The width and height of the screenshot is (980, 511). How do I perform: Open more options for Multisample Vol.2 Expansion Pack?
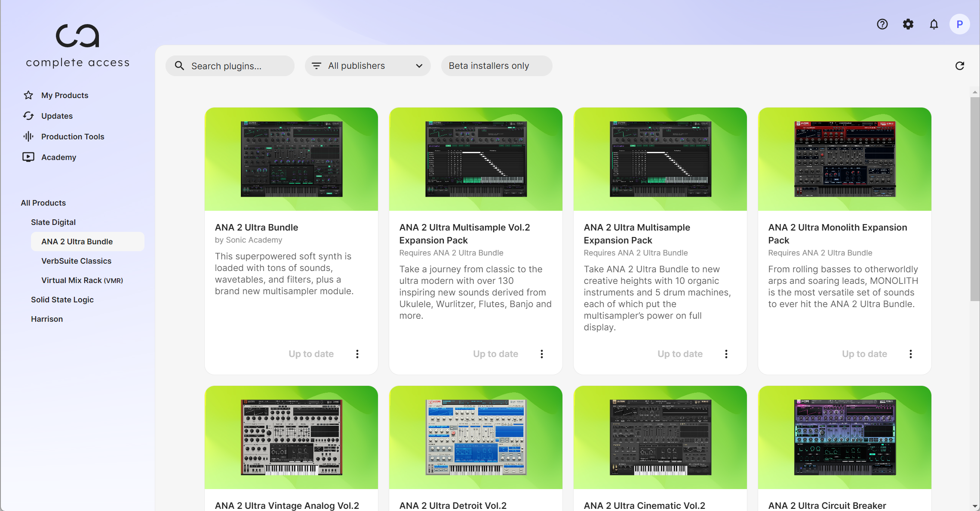(541, 354)
